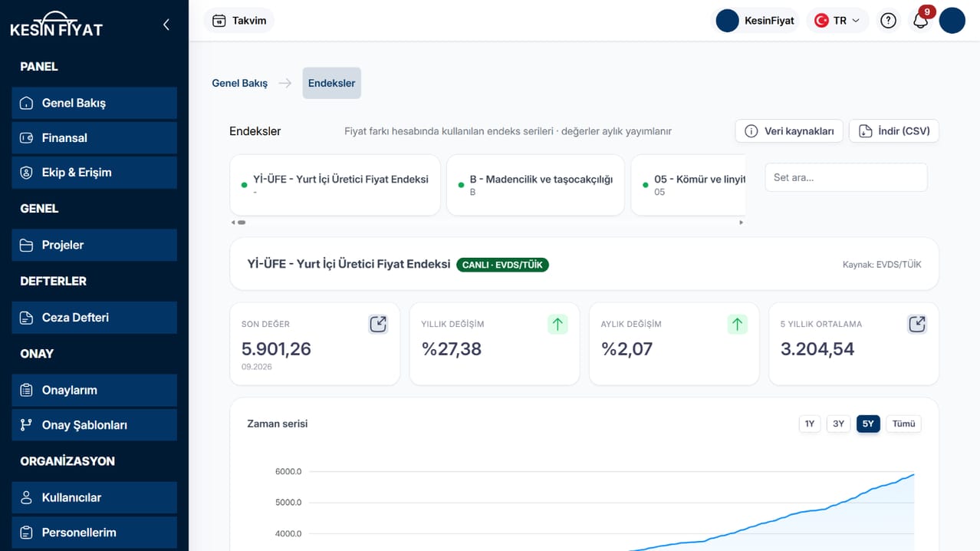Click the Endeksler breadcrumb
The width and height of the screenshot is (980, 551).
coord(332,83)
